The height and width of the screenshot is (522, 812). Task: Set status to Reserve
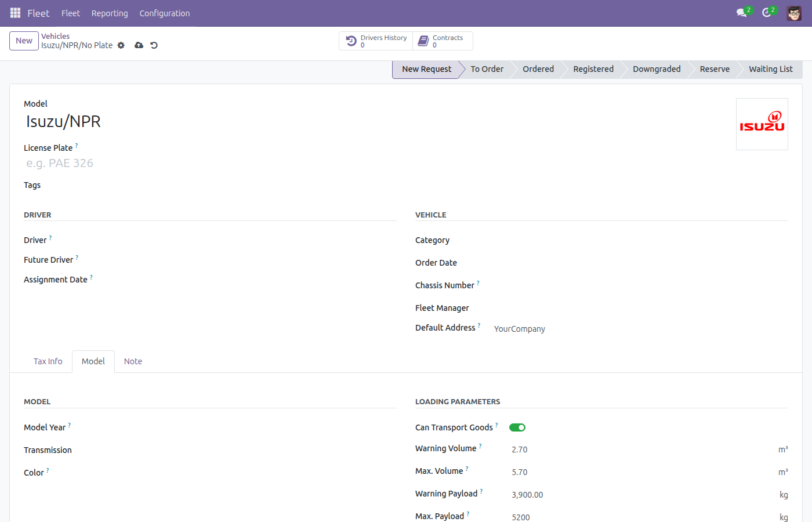click(x=715, y=69)
